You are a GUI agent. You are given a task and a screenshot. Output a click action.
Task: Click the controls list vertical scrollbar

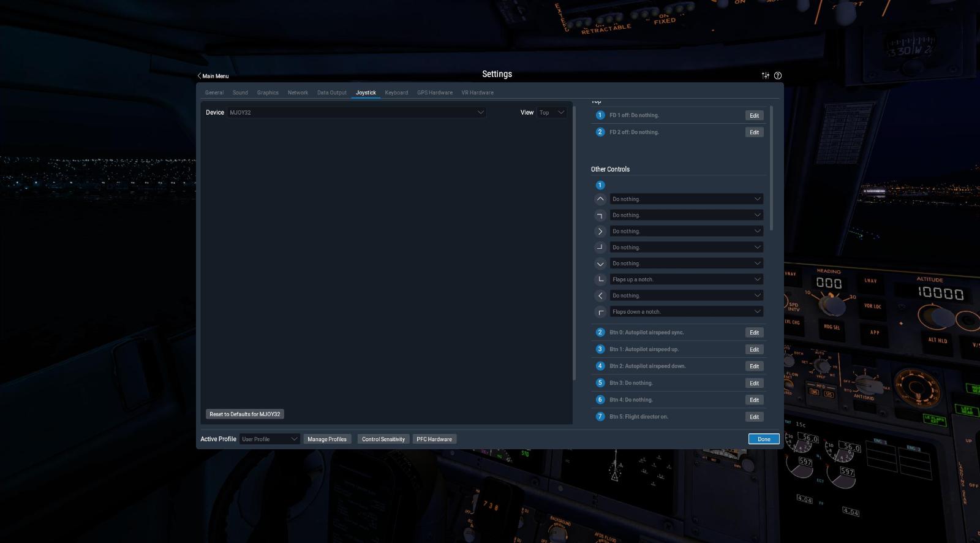[771, 168]
